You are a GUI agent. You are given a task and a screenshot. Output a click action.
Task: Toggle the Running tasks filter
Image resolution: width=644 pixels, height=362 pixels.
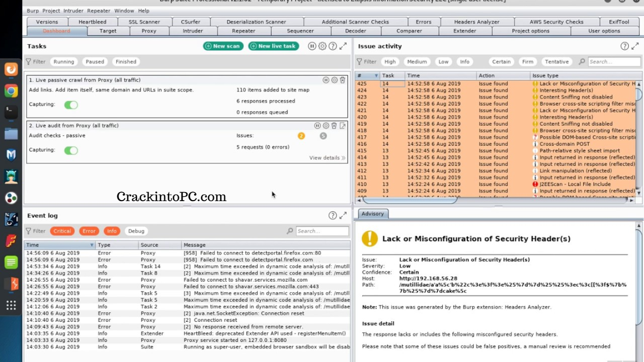(x=64, y=62)
